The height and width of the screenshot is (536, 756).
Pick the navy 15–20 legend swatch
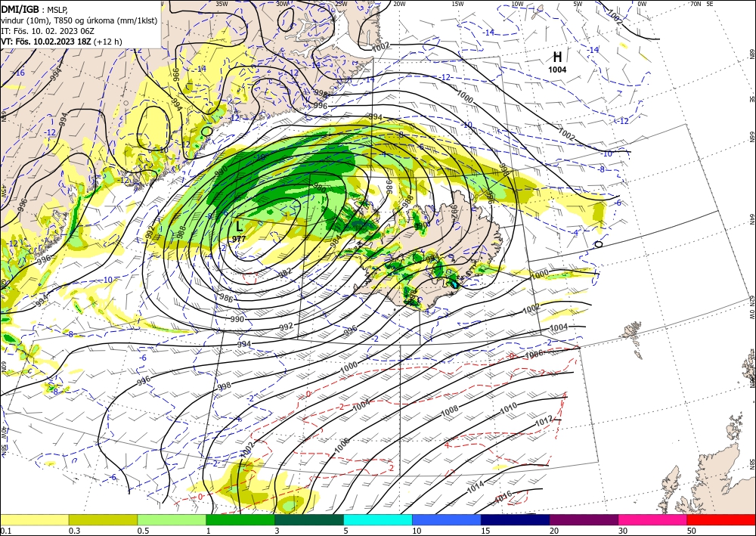tap(515, 520)
